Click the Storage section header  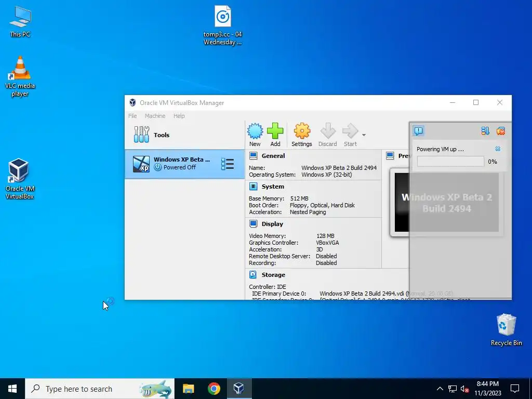273,275
